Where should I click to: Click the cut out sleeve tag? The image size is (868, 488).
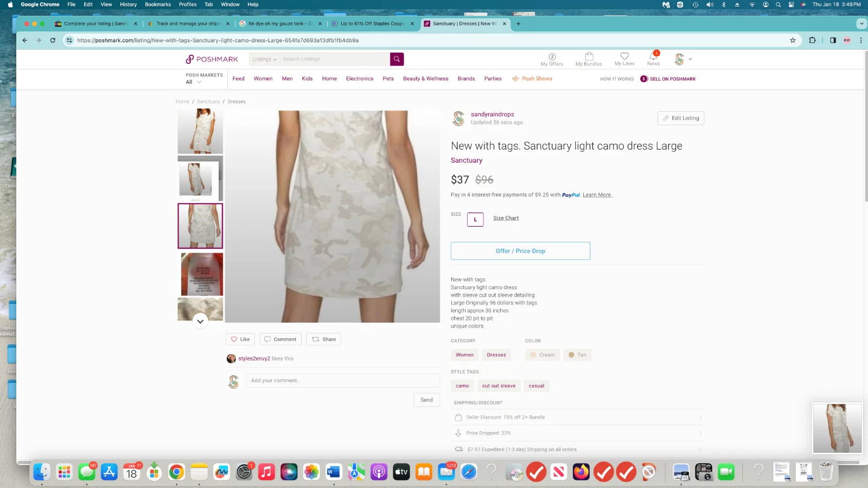[x=499, y=386]
